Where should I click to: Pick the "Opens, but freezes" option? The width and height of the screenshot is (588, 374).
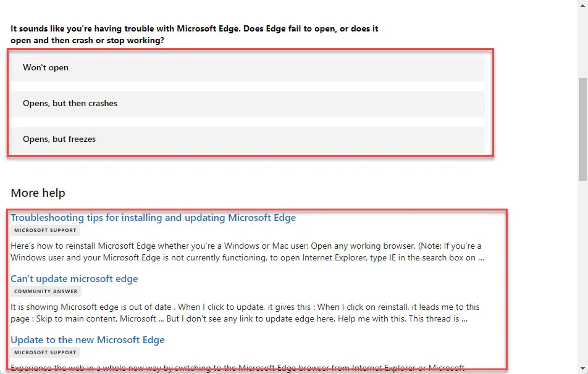248,139
